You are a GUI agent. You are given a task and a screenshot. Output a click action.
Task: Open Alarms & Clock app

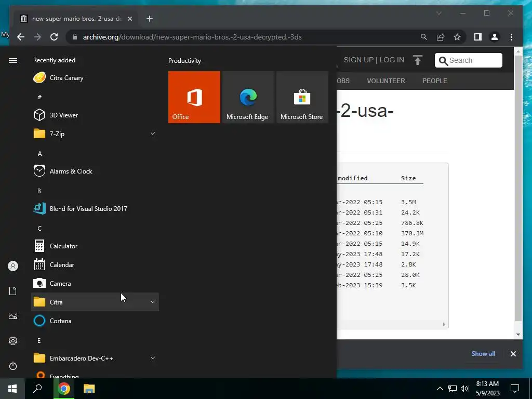[x=95, y=171]
